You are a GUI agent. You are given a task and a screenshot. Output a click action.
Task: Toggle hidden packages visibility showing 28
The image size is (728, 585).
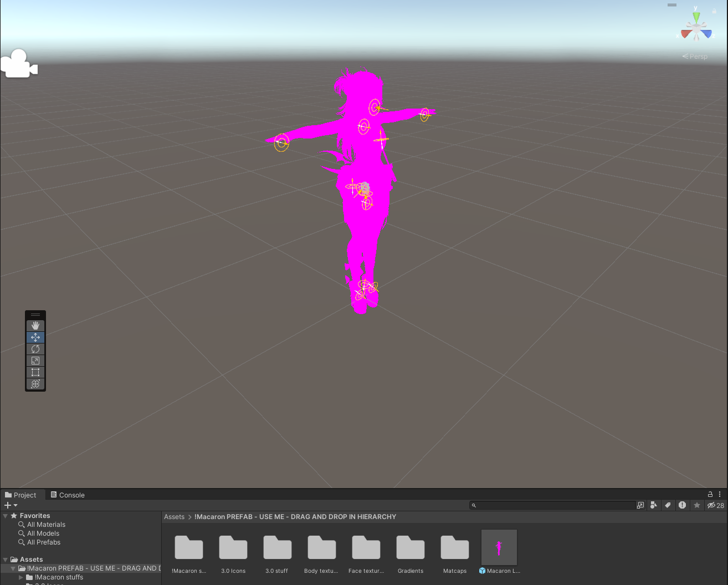pos(716,505)
